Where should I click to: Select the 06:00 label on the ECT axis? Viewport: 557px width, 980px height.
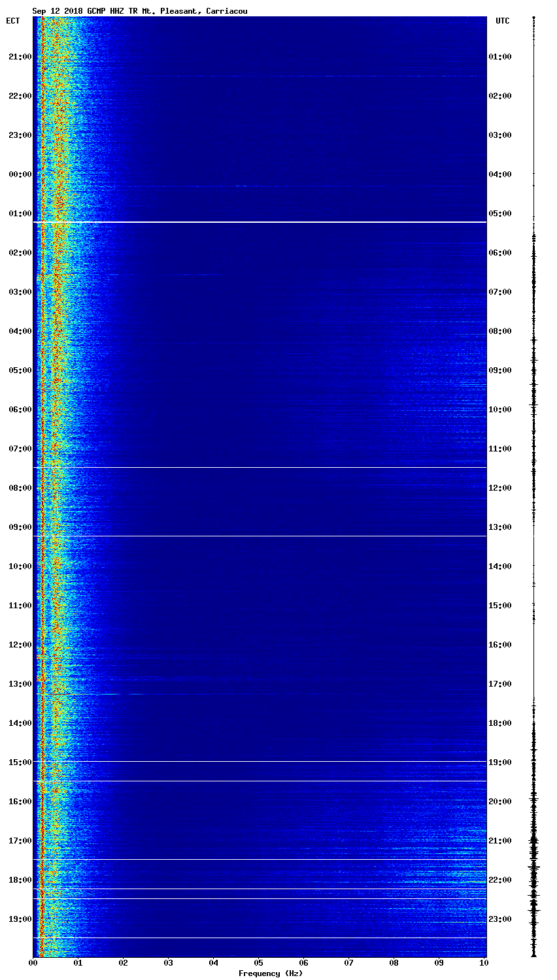[x=20, y=410]
